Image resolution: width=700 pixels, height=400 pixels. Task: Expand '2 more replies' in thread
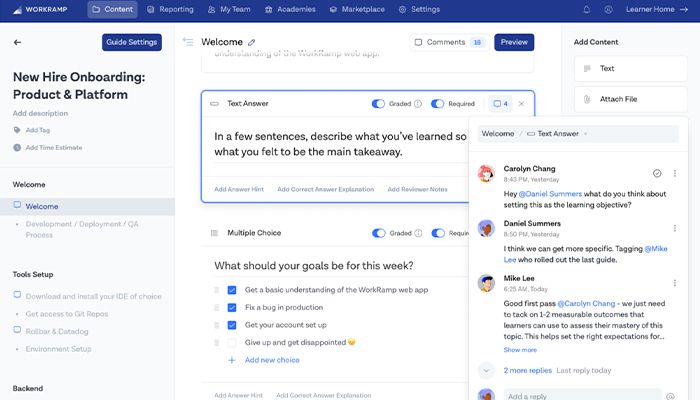pyautogui.click(x=528, y=371)
